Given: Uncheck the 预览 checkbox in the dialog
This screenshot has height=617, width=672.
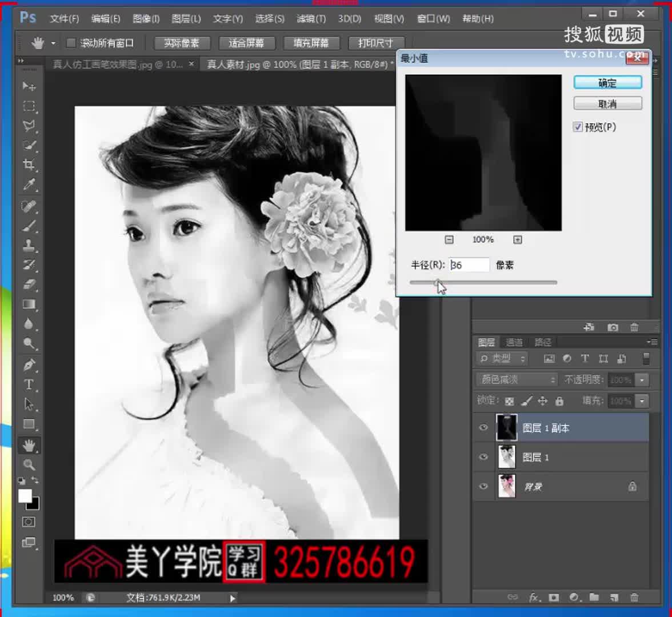Looking at the screenshot, I should point(578,127).
